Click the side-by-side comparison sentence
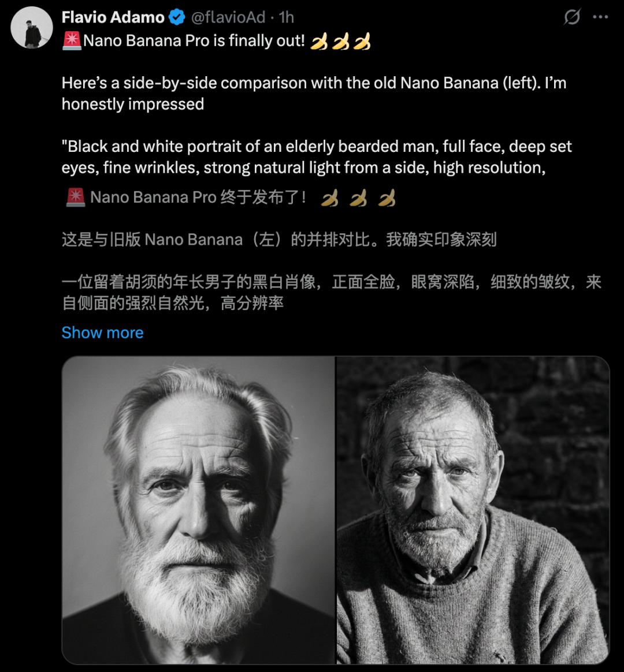 (314, 94)
